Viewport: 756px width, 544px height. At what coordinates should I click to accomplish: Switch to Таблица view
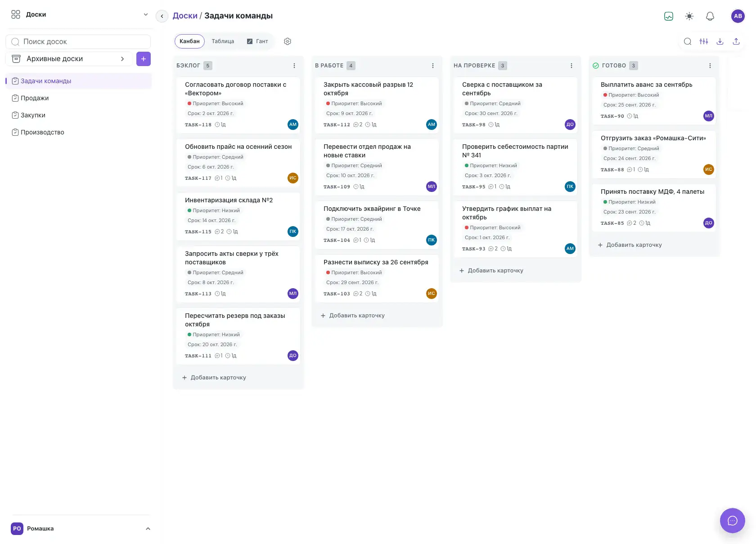click(223, 41)
